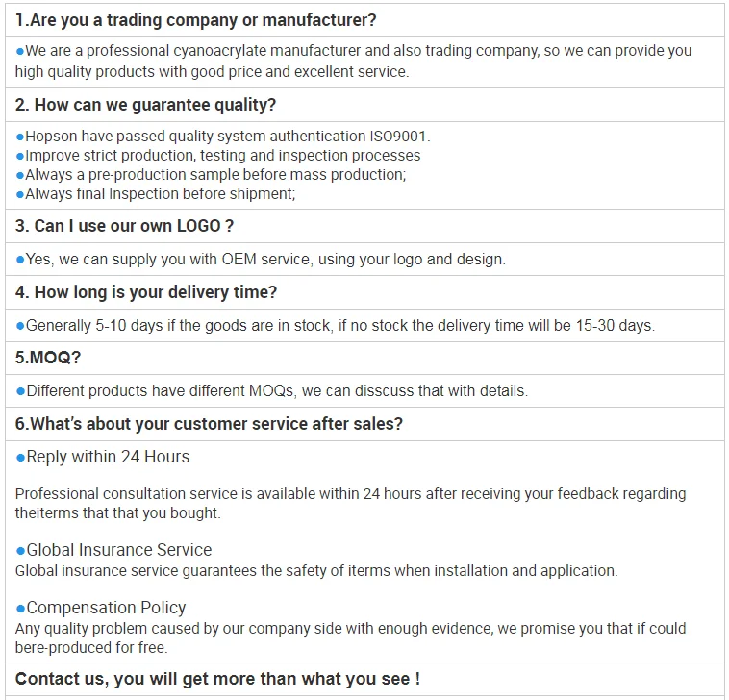Click the "Reply within 24 Hours" subheading
The width and height of the screenshot is (729, 700).
tap(108, 458)
